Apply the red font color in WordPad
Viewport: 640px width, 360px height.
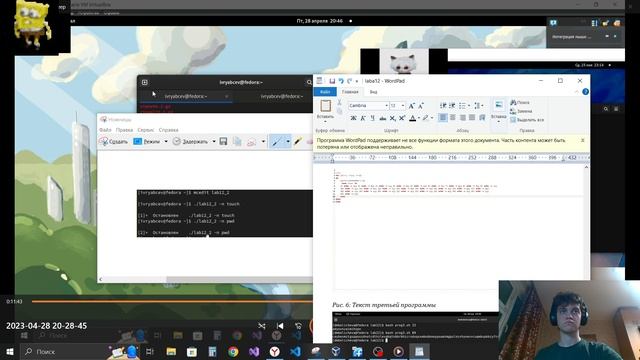413,118
